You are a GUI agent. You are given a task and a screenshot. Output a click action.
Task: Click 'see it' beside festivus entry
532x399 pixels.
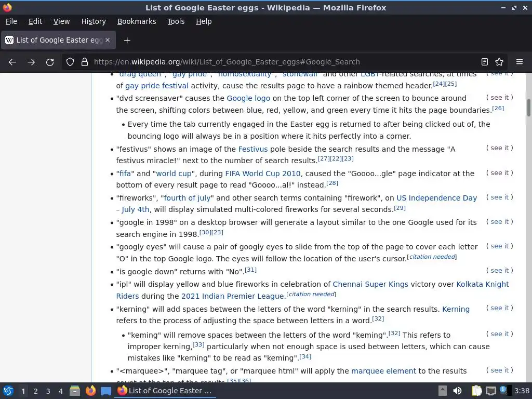point(499,148)
